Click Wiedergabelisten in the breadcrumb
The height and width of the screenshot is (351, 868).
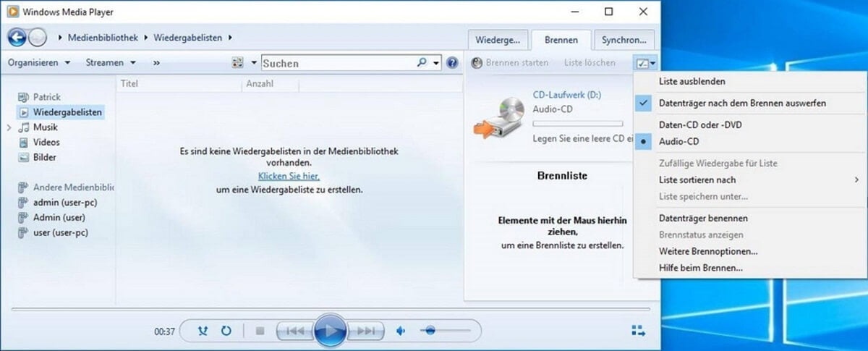(x=188, y=37)
